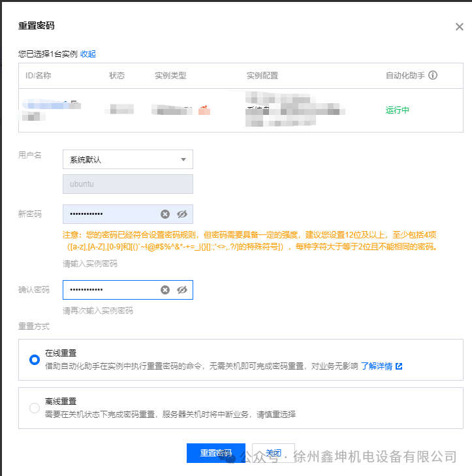
Task: Open the 系统默认 username dropdown
Action: point(128,159)
